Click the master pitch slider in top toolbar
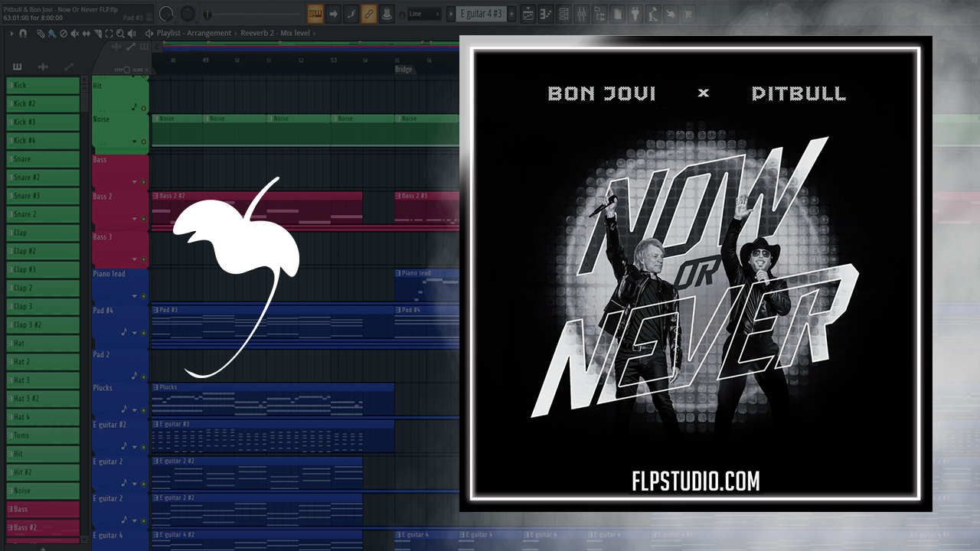980x551 pixels. point(208,15)
